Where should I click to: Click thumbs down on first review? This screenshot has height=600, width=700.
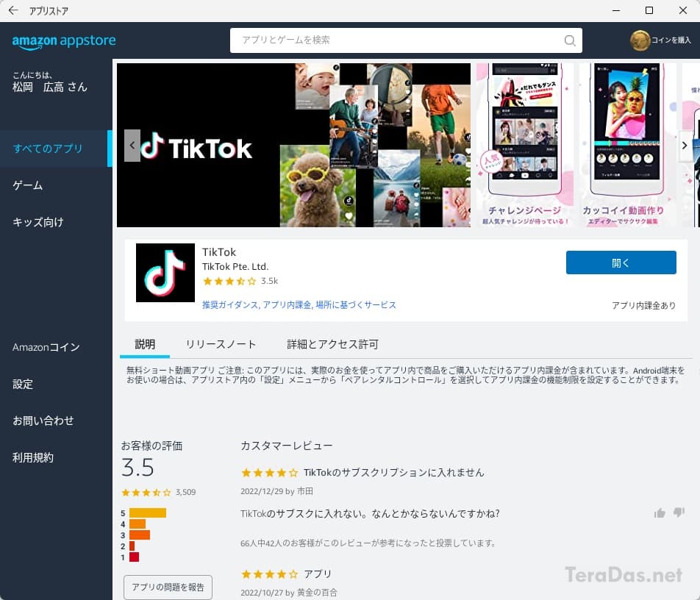click(x=679, y=513)
